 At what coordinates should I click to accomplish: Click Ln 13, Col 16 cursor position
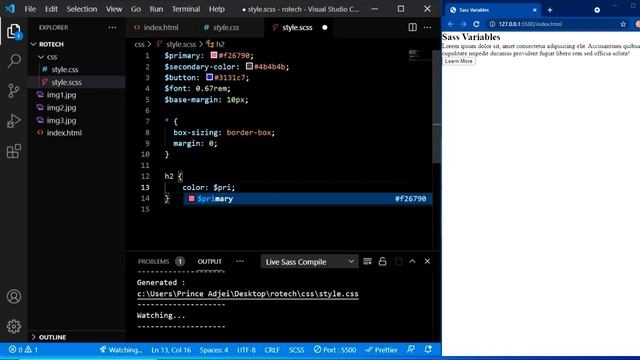click(171, 350)
